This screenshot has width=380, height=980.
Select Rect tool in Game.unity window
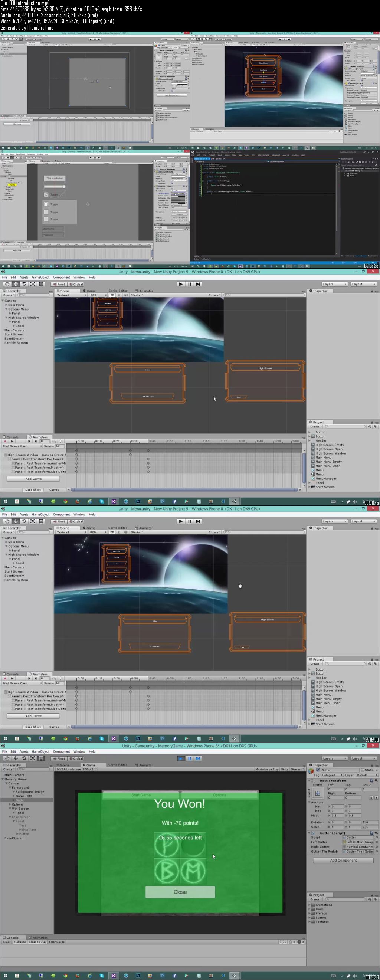pos(41,758)
